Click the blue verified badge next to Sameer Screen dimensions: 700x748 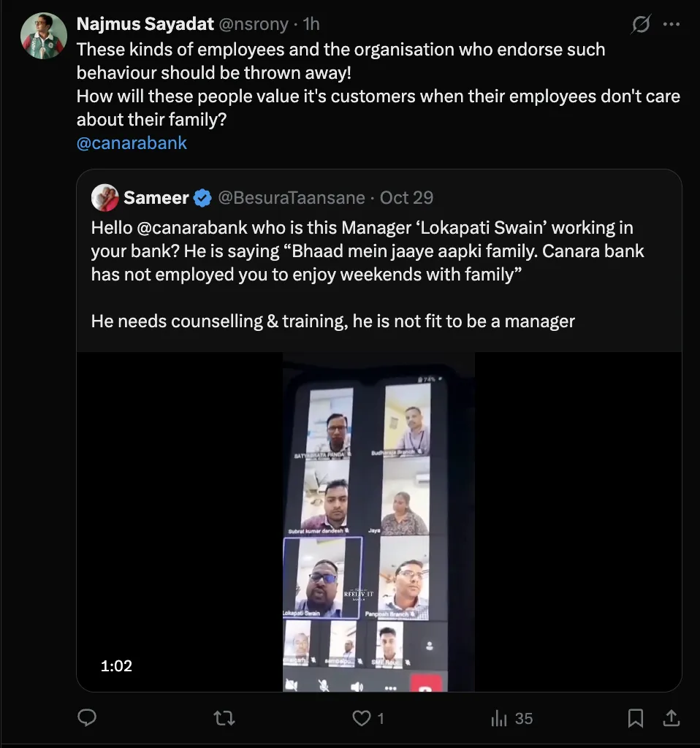click(x=203, y=198)
